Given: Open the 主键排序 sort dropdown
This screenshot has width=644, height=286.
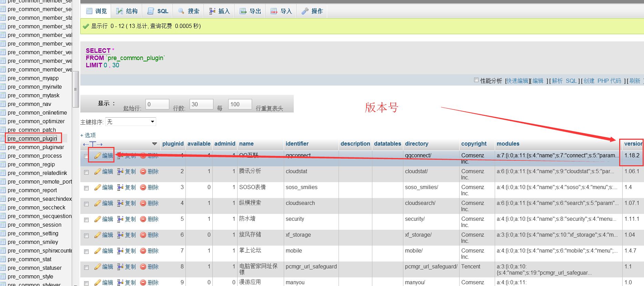Looking at the screenshot, I should tap(131, 122).
